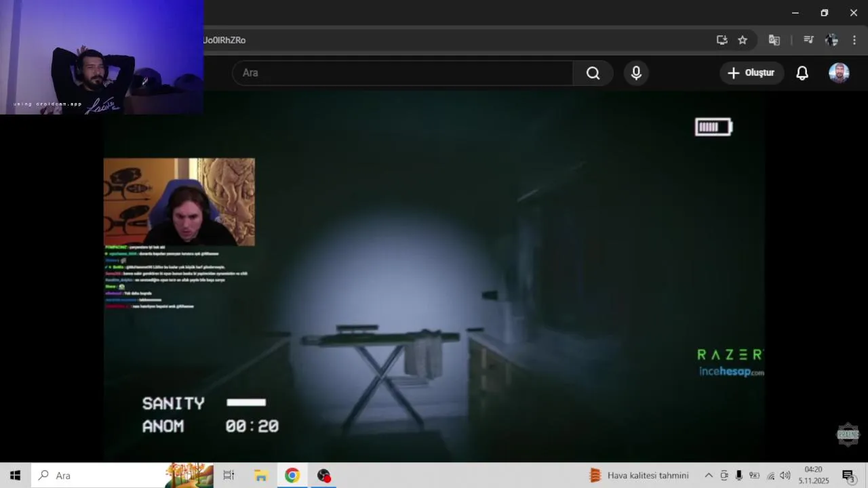Click the YouTube search magnifier button

coord(593,73)
